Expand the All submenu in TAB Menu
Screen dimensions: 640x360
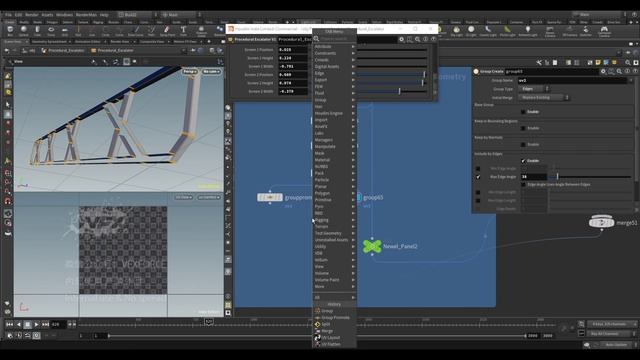(x=334, y=297)
